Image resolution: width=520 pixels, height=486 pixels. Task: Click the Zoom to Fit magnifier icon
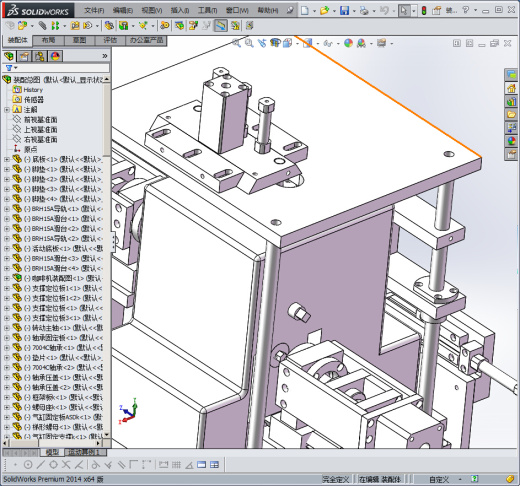click(236, 43)
